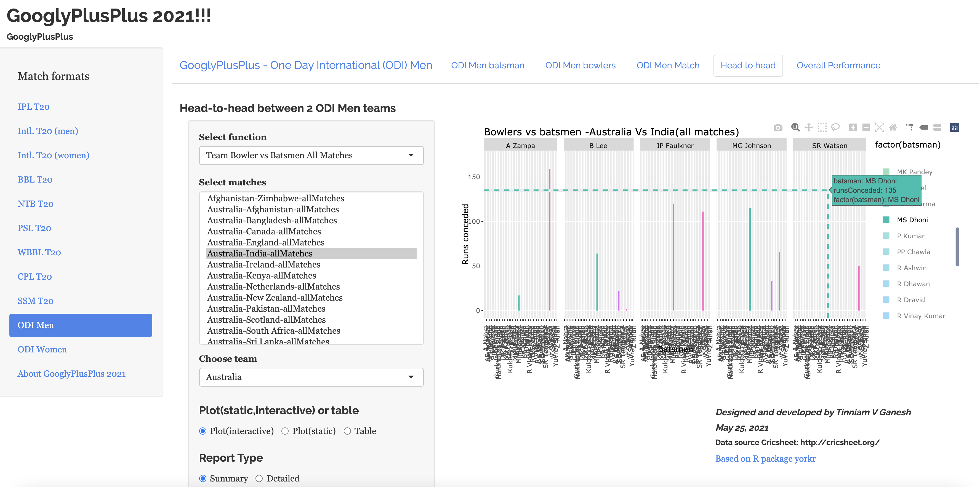Select the Plot(static) radio button

pos(285,431)
